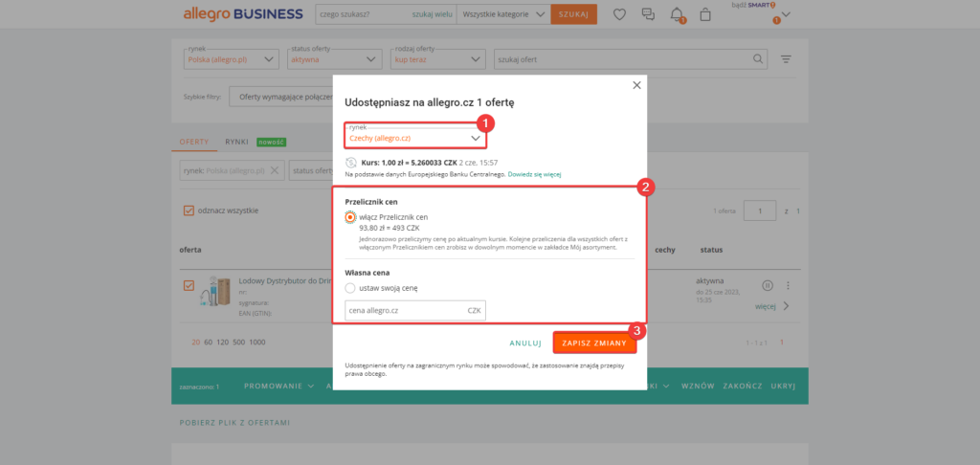
Task: Open the advanced filters icon beside search
Action: click(786, 59)
